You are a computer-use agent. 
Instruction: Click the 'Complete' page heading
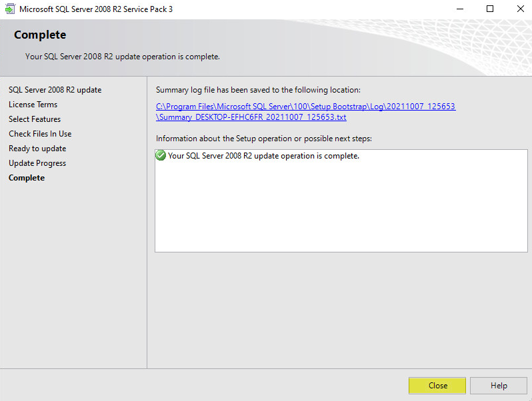pos(40,35)
